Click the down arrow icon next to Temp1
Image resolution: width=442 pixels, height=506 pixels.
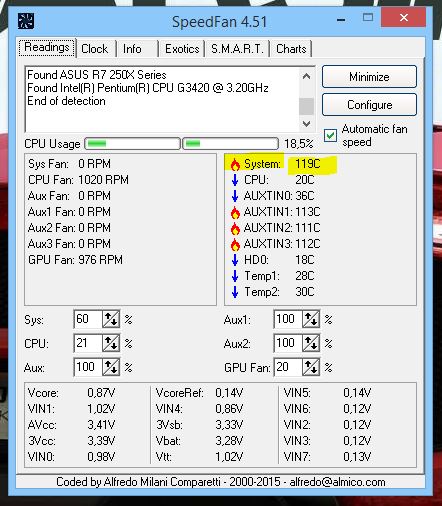click(235, 276)
